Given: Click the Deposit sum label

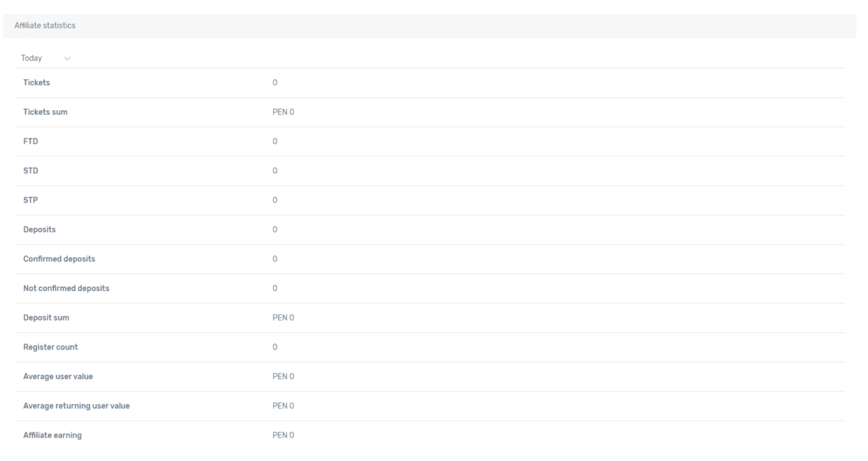Looking at the screenshot, I should [x=46, y=318].
